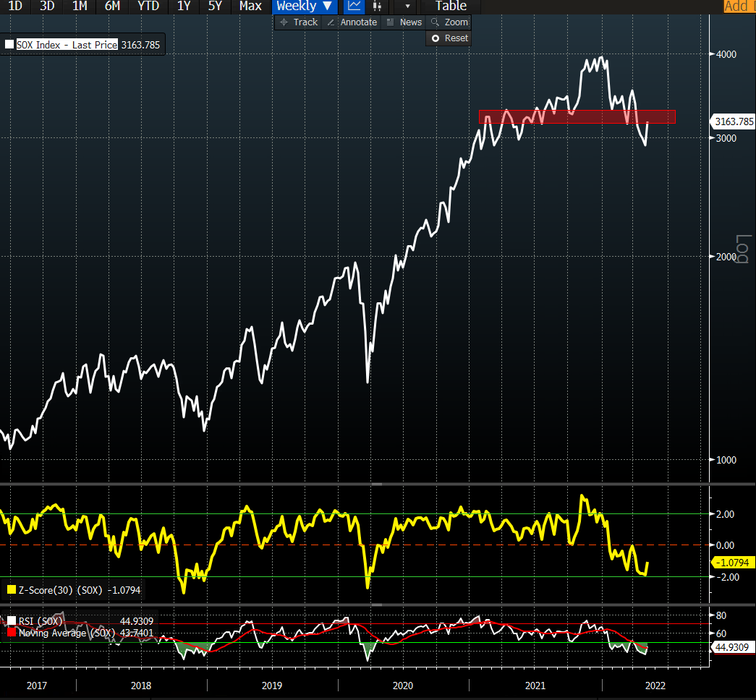Select the candlestick chart type icon
The image size is (756, 700).
(x=378, y=7)
